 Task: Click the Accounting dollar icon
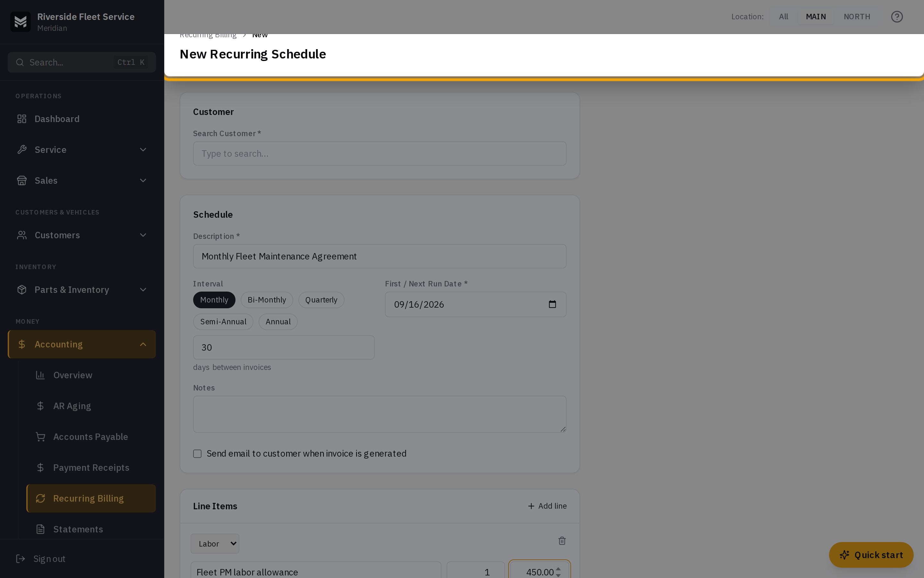[x=22, y=345]
